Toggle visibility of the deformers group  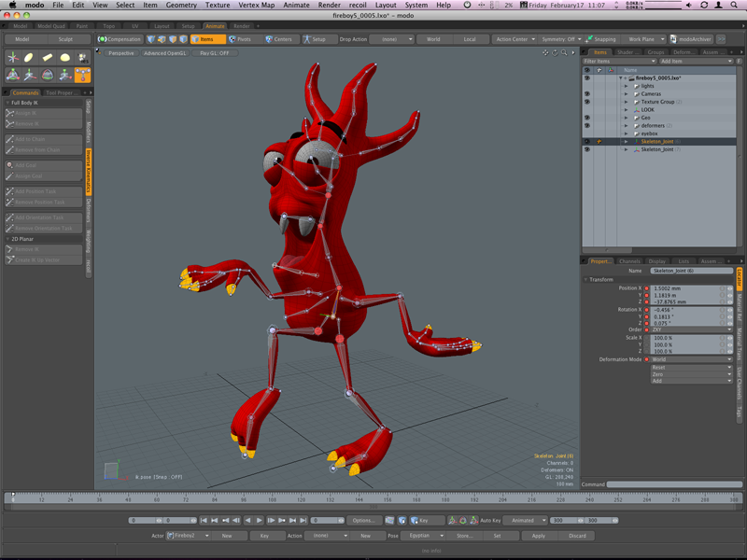587,126
